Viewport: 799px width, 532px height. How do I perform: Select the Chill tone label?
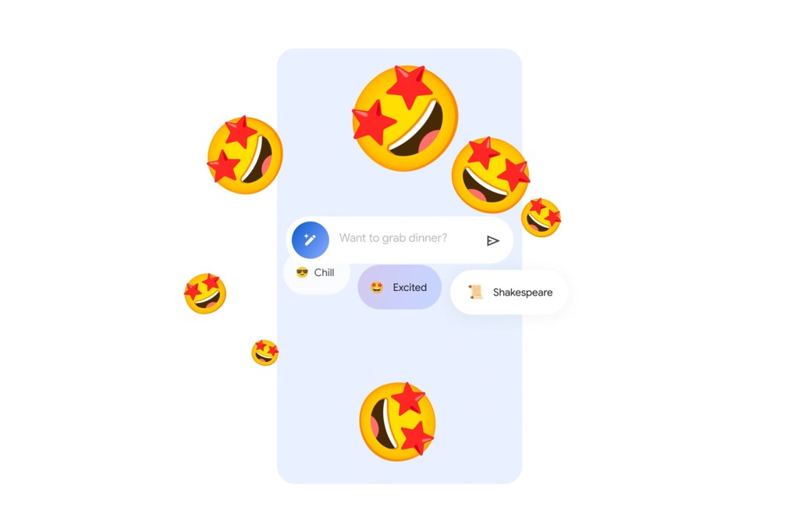324,272
